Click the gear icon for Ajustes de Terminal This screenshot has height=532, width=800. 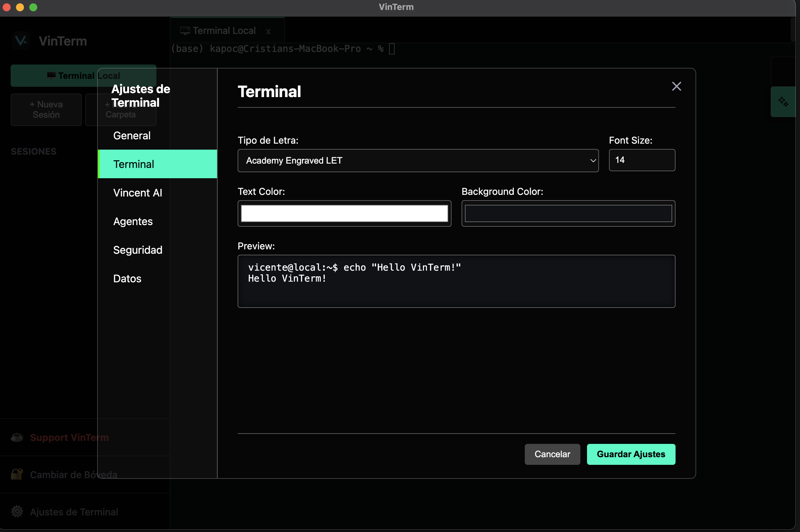point(17,511)
